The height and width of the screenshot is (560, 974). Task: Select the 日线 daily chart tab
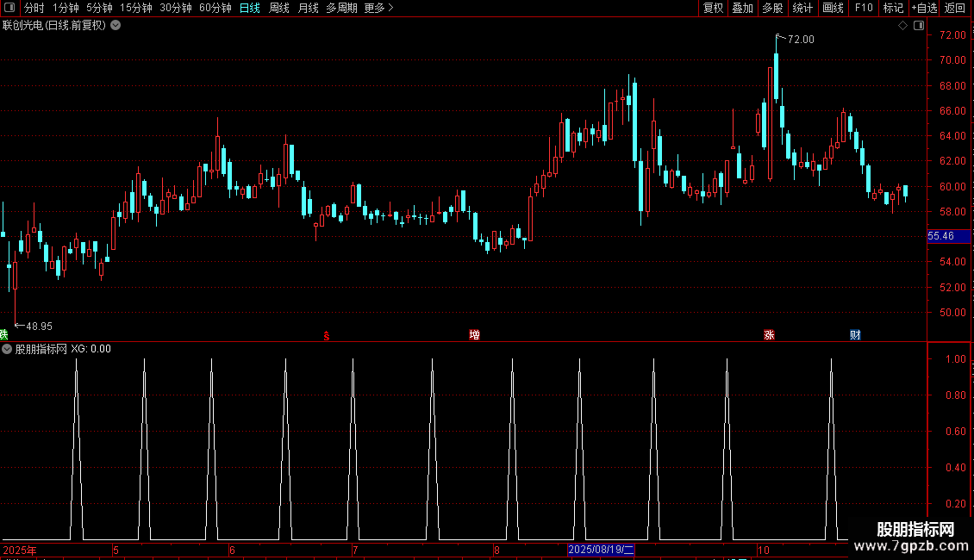coord(250,8)
